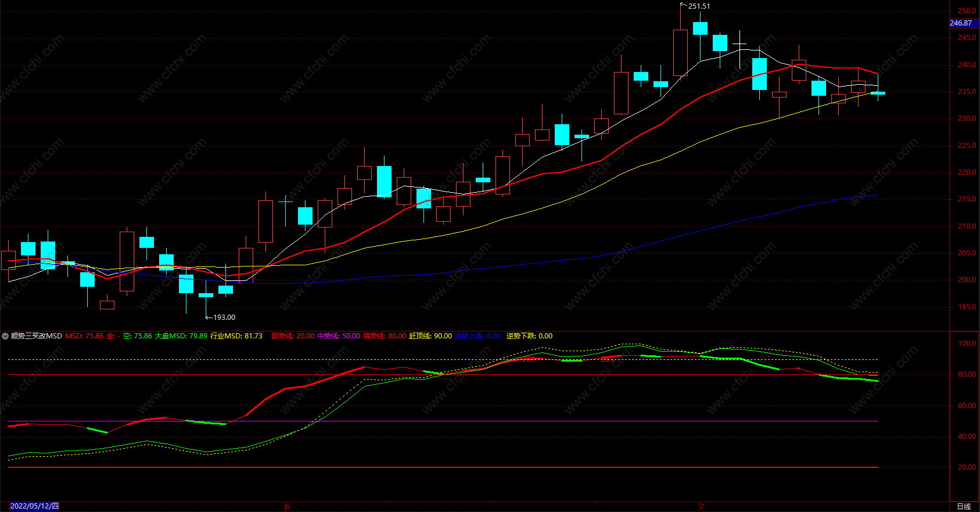Click the 251.51 high price marker
Image resolution: width=980 pixels, height=512 pixels.
point(699,6)
